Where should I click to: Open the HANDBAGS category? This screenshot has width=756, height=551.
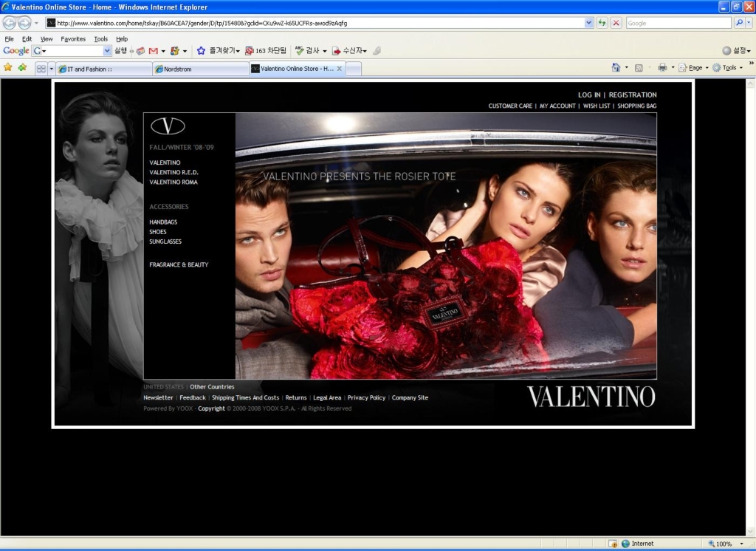pyautogui.click(x=163, y=222)
